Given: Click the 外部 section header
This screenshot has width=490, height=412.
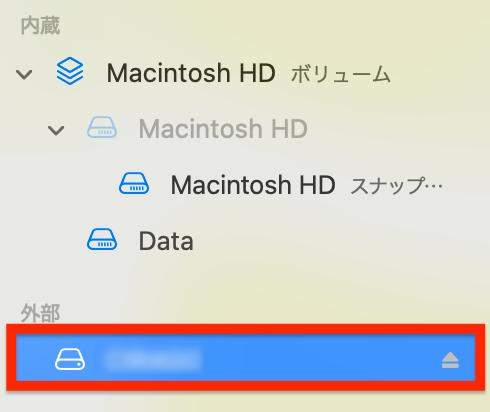Looking at the screenshot, I should (x=40, y=313).
